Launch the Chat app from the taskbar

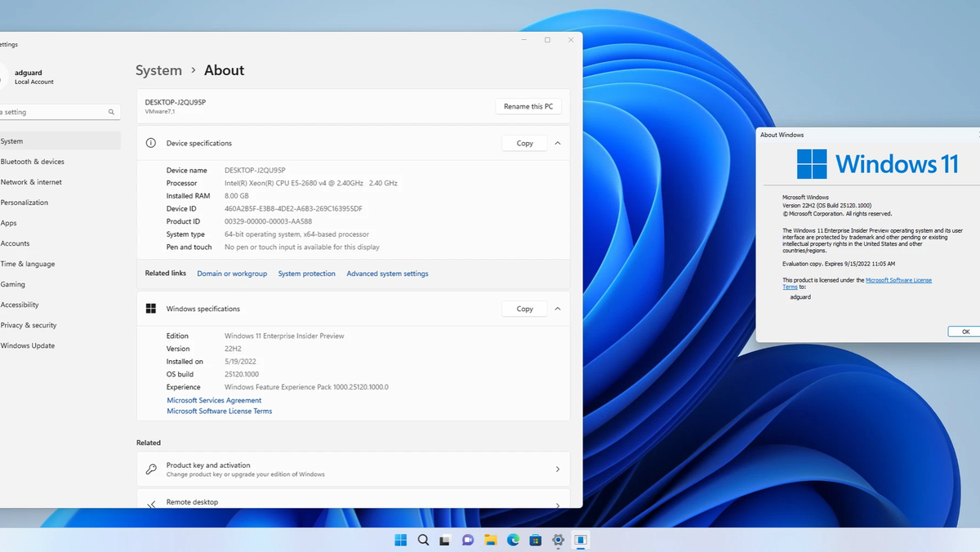tap(468, 540)
